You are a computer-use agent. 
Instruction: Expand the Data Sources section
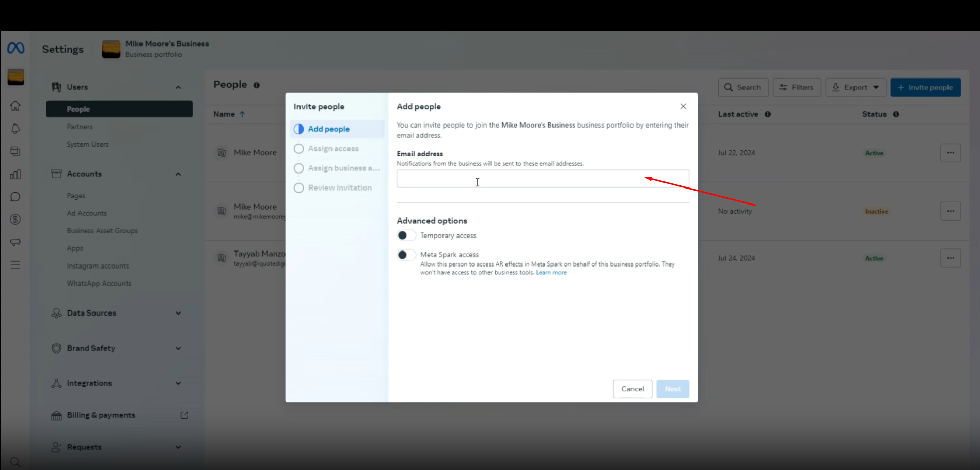178,313
